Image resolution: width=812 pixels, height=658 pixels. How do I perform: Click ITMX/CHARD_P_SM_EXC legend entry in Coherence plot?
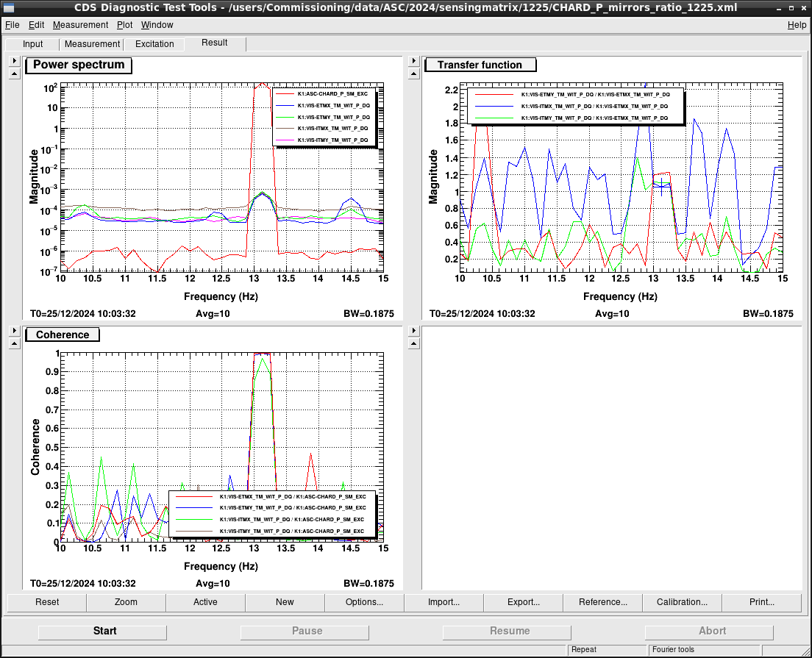pos(271,519)
